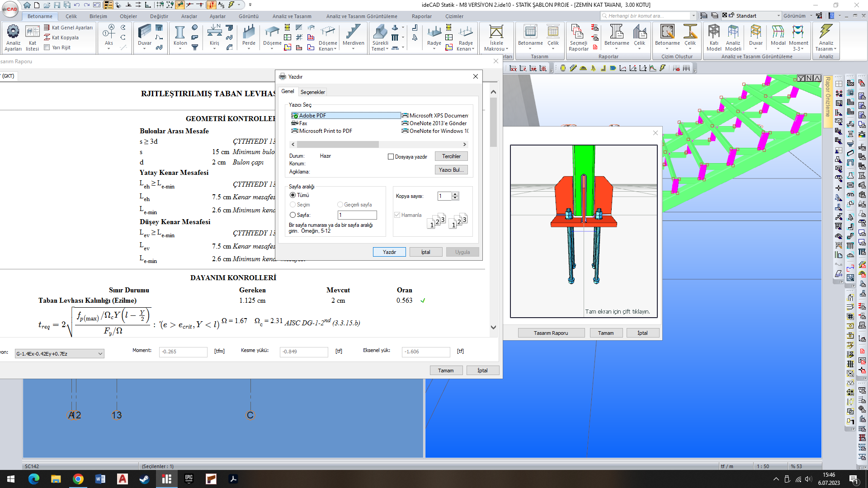Open File Explorer from taskbar
The width and height of the screenshot is (868, 488).
click(56, 479)
